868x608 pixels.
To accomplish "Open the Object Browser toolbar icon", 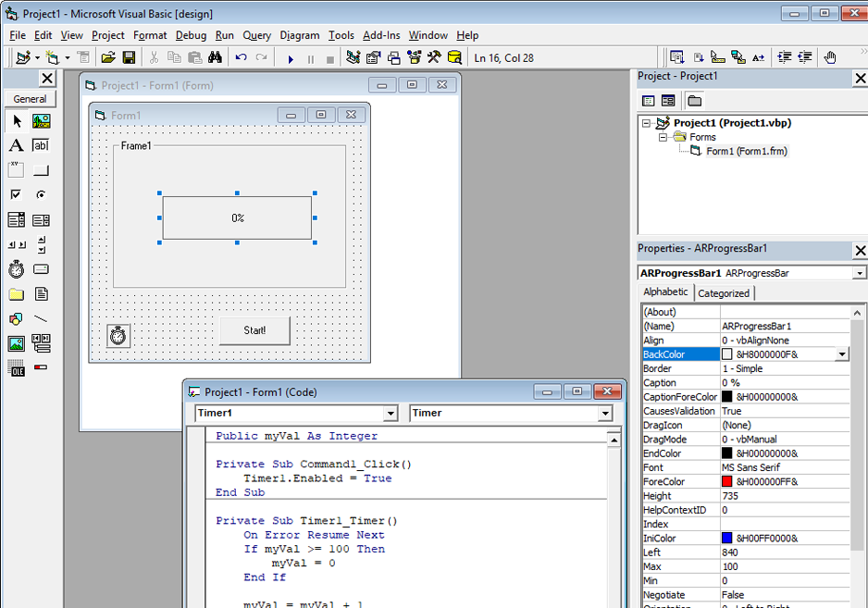I will point(414,57).
